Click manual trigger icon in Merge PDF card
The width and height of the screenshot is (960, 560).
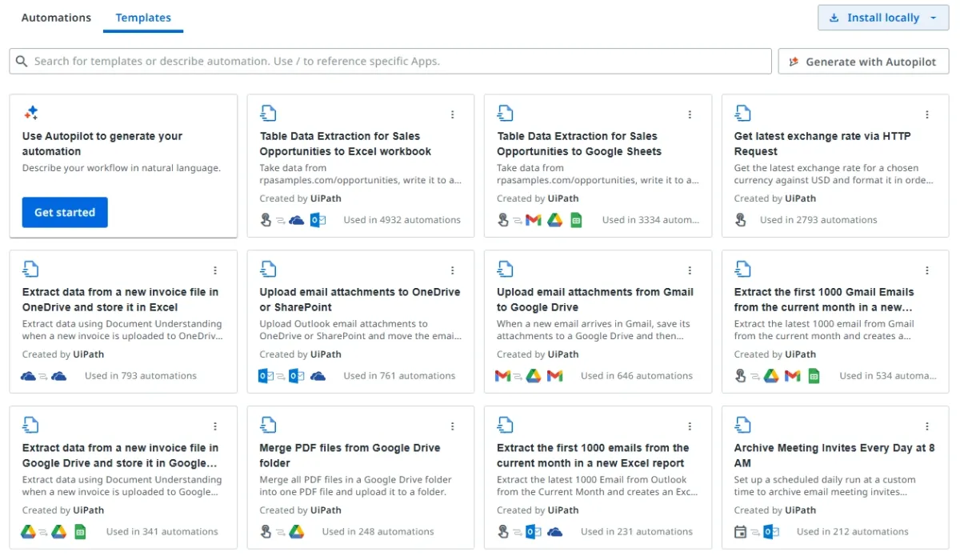coord(266,532)
